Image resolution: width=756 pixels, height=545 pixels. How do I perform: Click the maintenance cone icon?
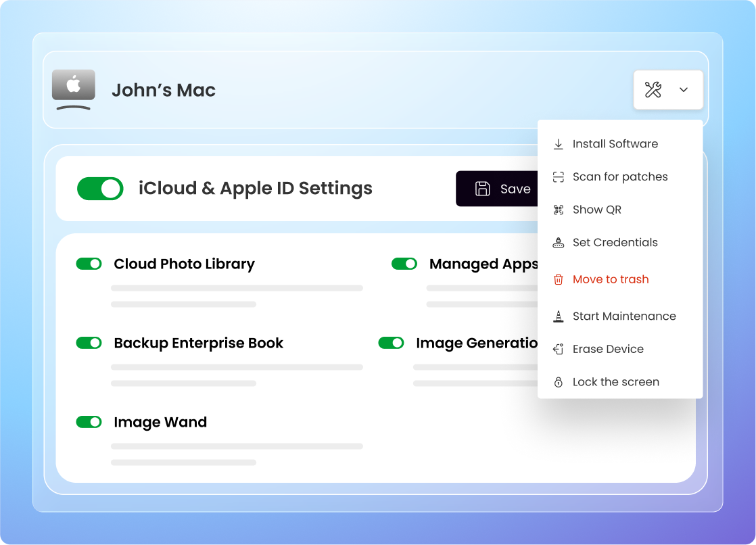point(558,316)
